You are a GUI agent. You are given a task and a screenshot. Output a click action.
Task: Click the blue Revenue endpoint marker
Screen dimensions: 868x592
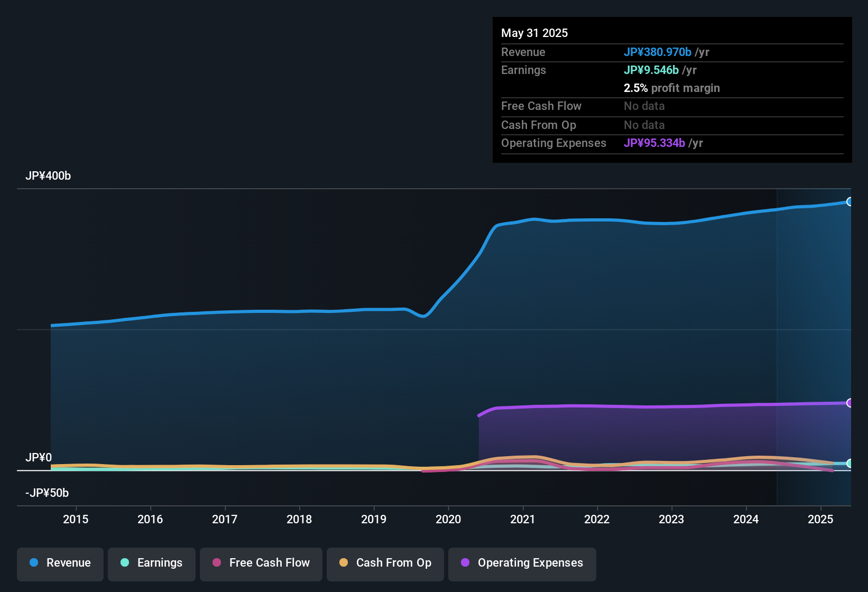(x=849, y=201)
